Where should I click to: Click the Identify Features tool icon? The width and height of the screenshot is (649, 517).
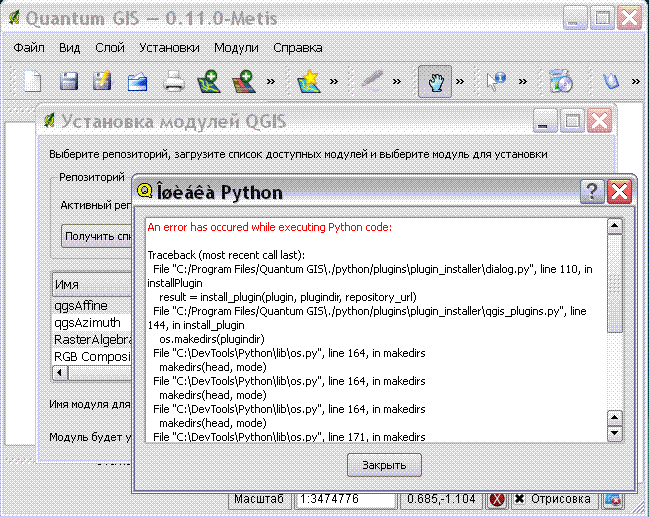497,82
